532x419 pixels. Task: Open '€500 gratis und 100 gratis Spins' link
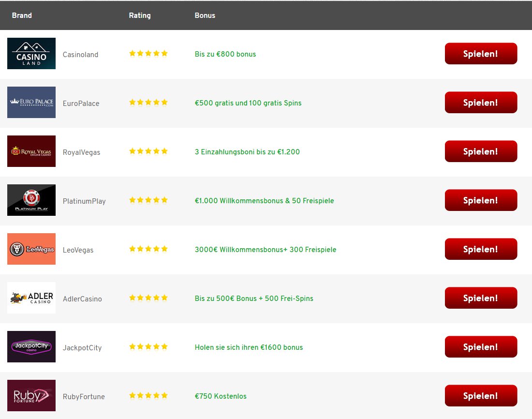(x=248, y=103)
